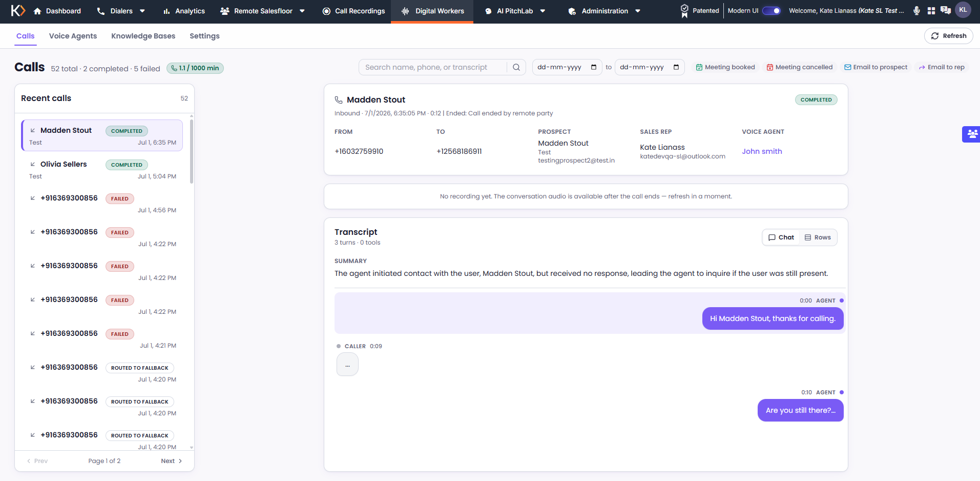
Task: Click the testingprospect2@test.in email
Action: 576,161
